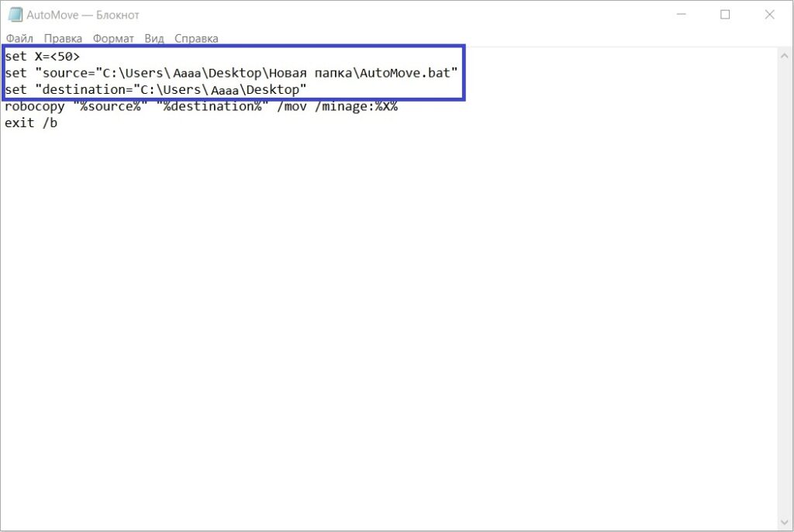Maximize the AutoMove Notepad window
The width and height of the screenshot is (794, 532).
click(x=725, y=15)
